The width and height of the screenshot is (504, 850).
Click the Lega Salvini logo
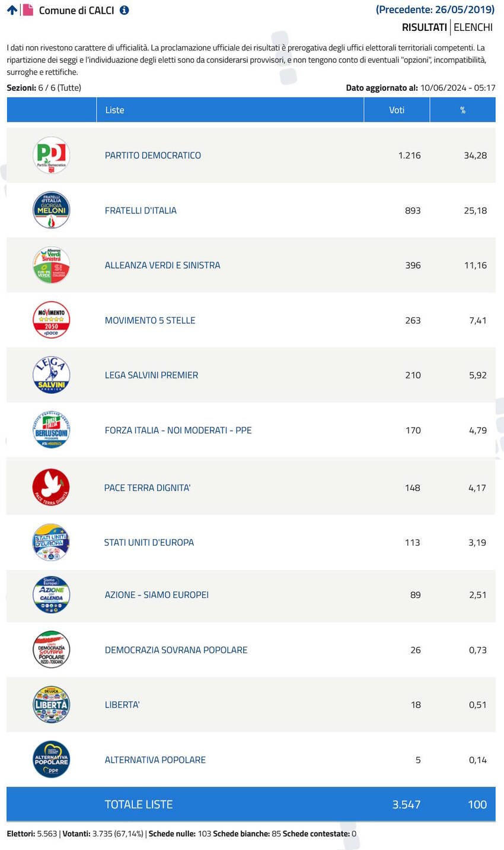click(51, 375)
